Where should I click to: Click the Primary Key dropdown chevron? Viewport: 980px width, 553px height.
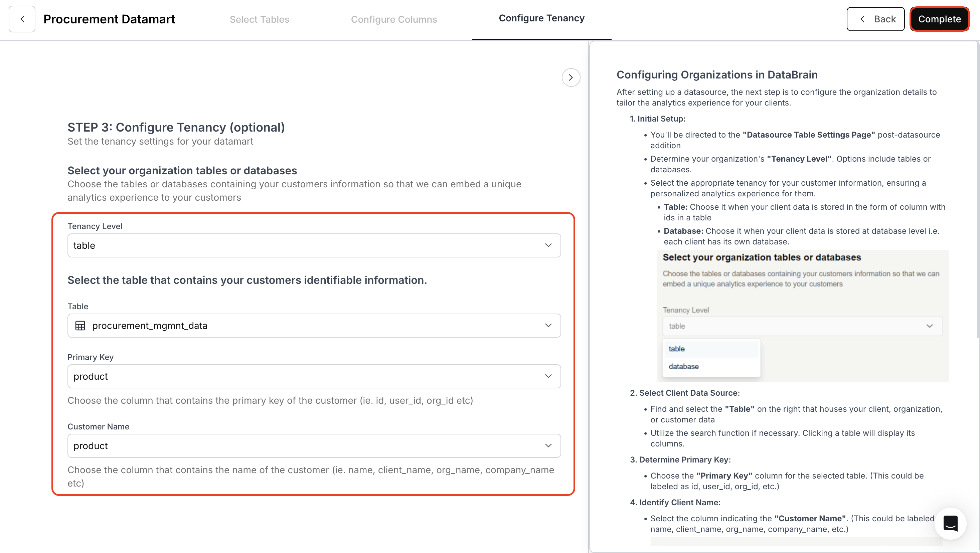tap(548, 376)
